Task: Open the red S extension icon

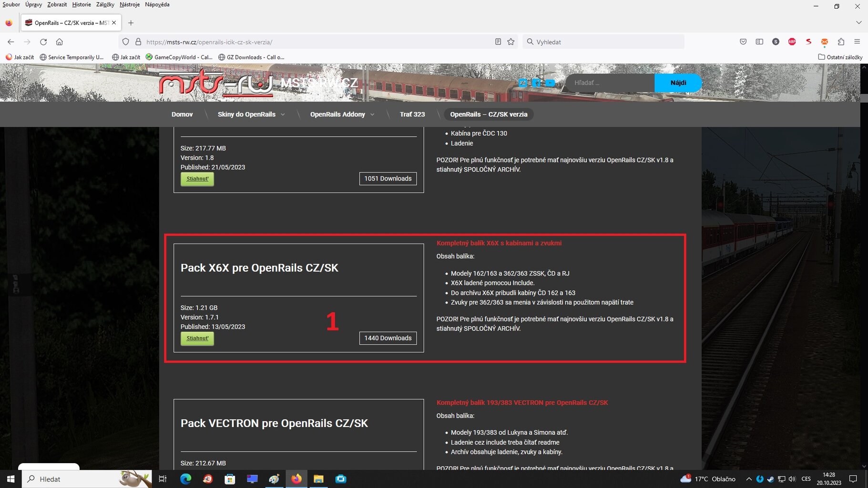Action: [x=808, y=42]
